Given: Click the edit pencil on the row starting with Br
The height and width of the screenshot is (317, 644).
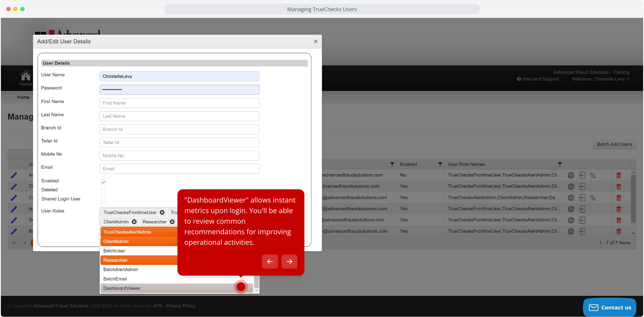Looking at the screenshot, I should coord(14,231).
